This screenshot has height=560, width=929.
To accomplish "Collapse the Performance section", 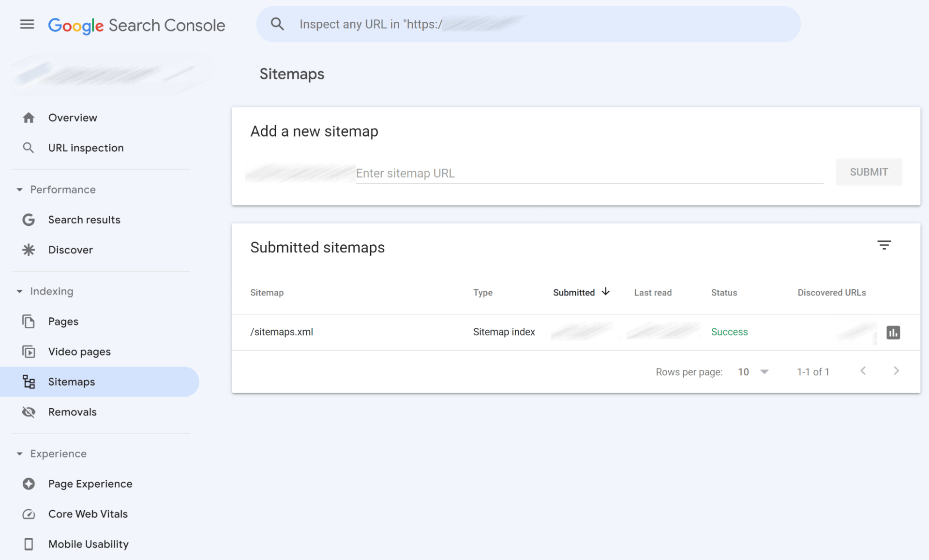I will 19,190.
